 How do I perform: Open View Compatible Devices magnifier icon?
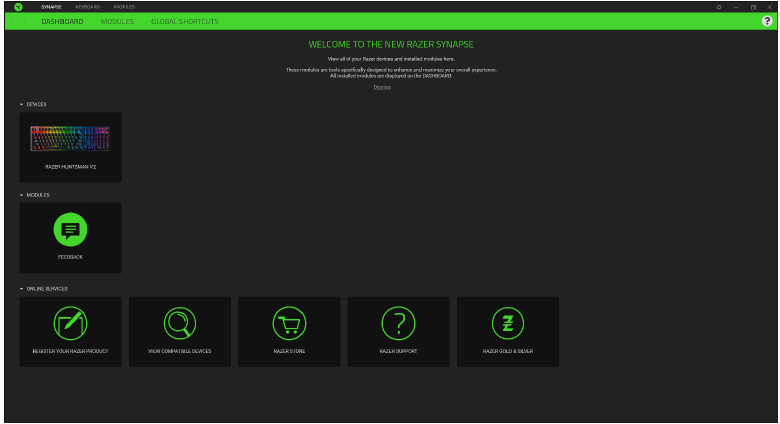pyautogui.click(x=180, y=323)
